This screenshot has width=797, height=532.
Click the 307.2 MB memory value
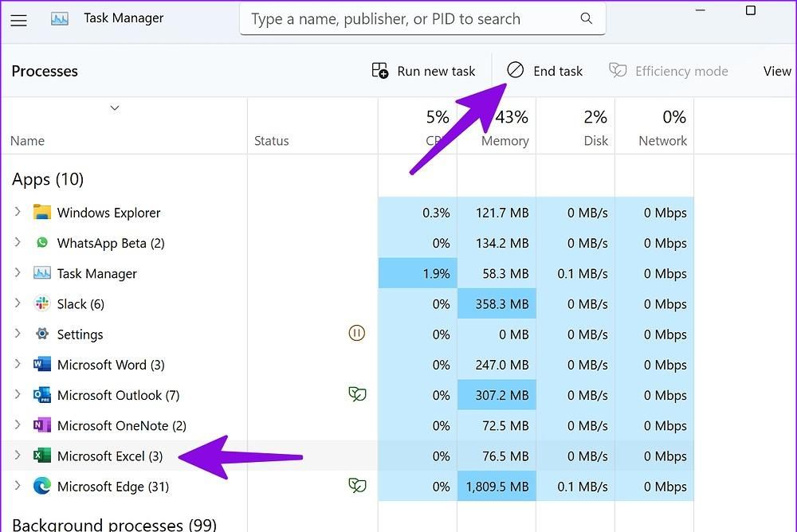point(502,395)
